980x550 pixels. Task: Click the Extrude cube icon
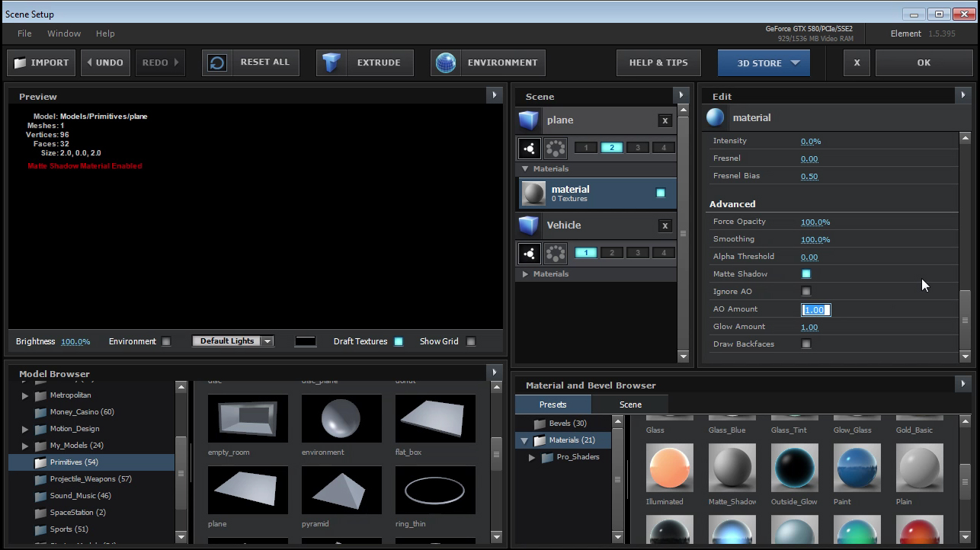tap(331, 62)
